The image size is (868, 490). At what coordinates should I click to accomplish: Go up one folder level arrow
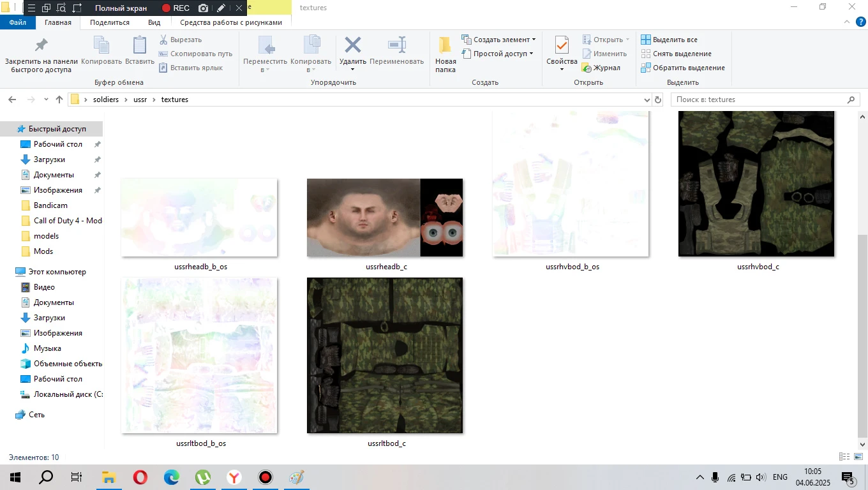point(59,100)
